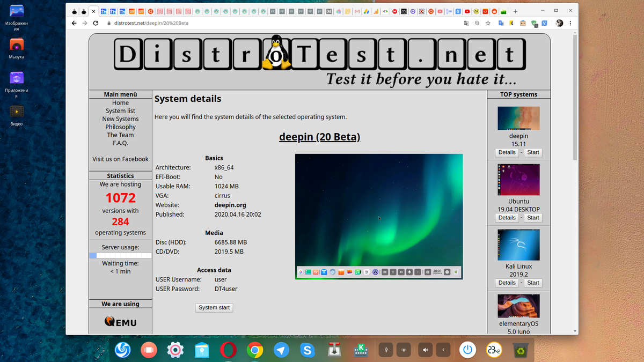Click the zoom magnifier icon in address bar
644x362 pixels.
477,23
